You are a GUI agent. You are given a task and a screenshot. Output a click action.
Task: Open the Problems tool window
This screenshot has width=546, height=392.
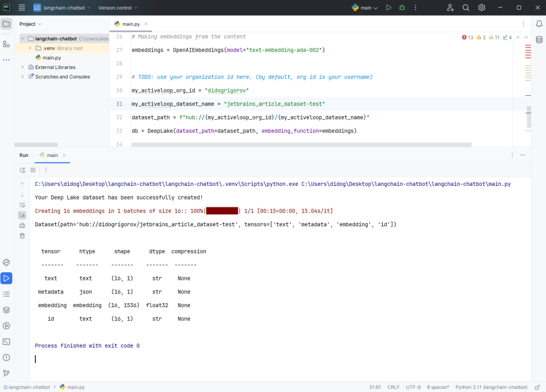[x=6, y=358]
